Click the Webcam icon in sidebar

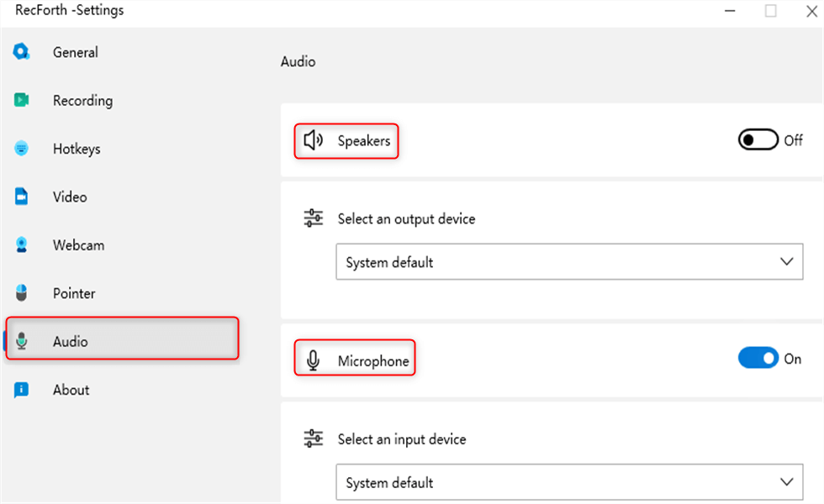pos(21,244)
